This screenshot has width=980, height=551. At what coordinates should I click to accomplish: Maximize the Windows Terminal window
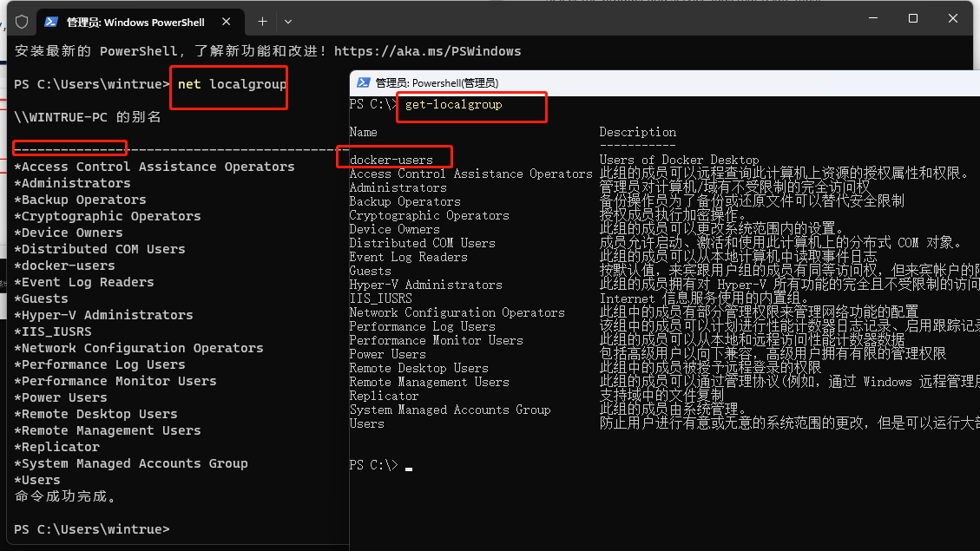[x=913, y=19]
